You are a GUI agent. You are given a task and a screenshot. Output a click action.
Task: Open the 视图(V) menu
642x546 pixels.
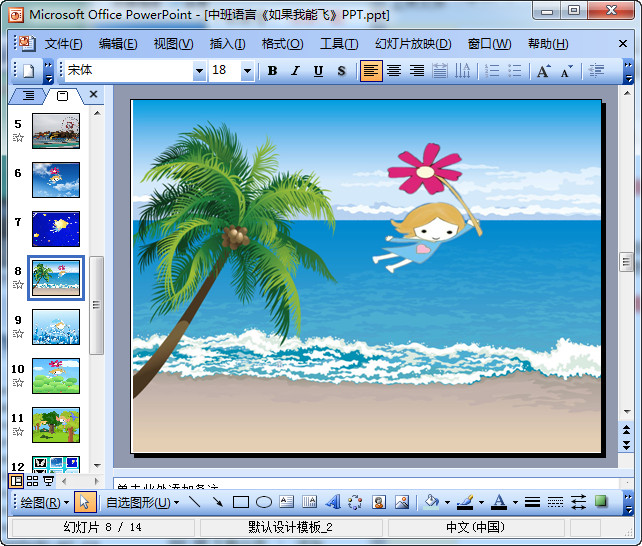[173, 43]
